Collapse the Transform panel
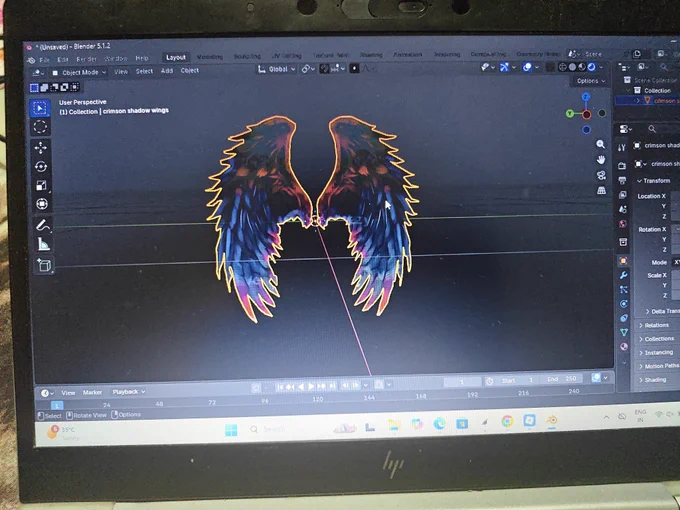 click(654, 180)
